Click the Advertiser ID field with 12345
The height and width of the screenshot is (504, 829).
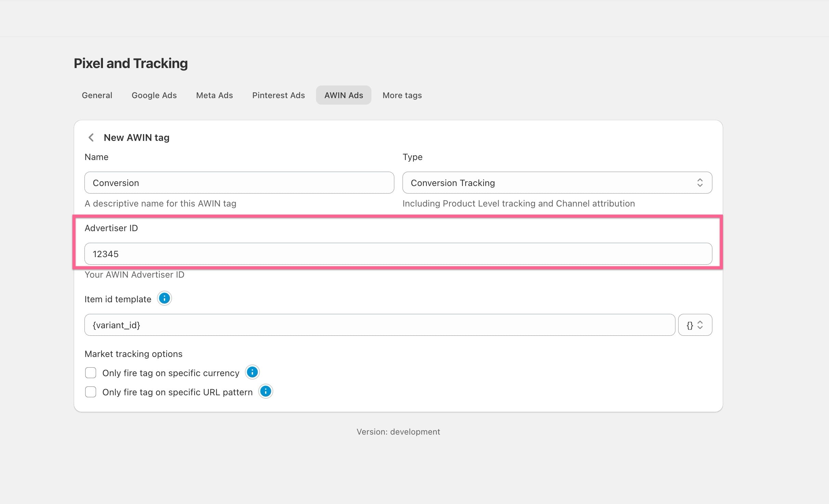(398, 254)
